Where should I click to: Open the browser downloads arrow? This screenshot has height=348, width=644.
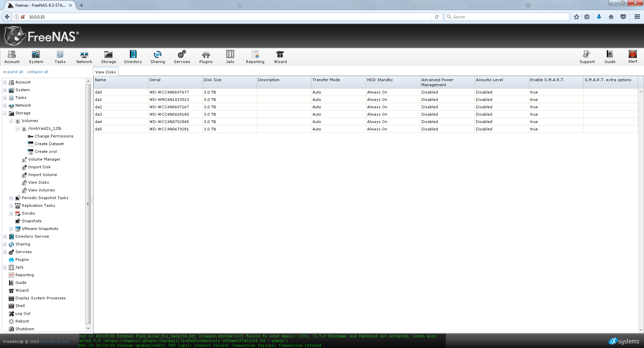point(599,17)
